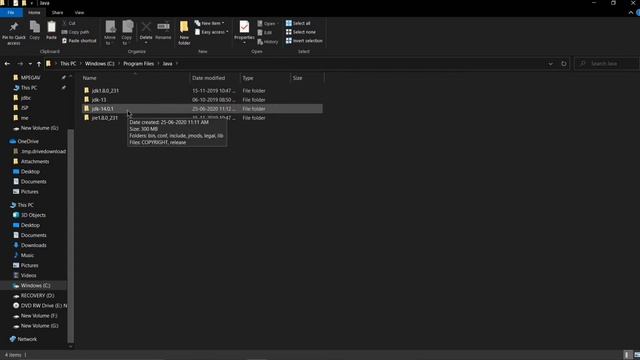Click the History button in ribbon
This screenshot has height=360, width=640.
[x=268, y=42]
